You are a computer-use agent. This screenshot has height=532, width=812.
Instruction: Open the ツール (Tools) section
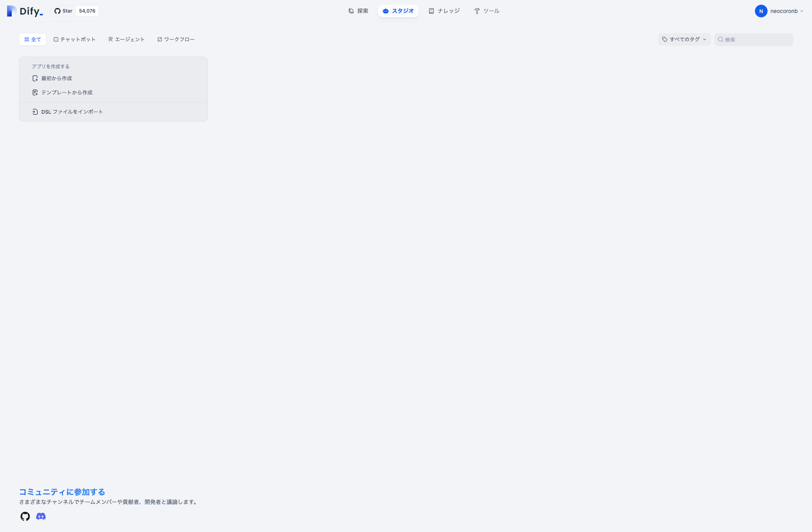[486, 11]
